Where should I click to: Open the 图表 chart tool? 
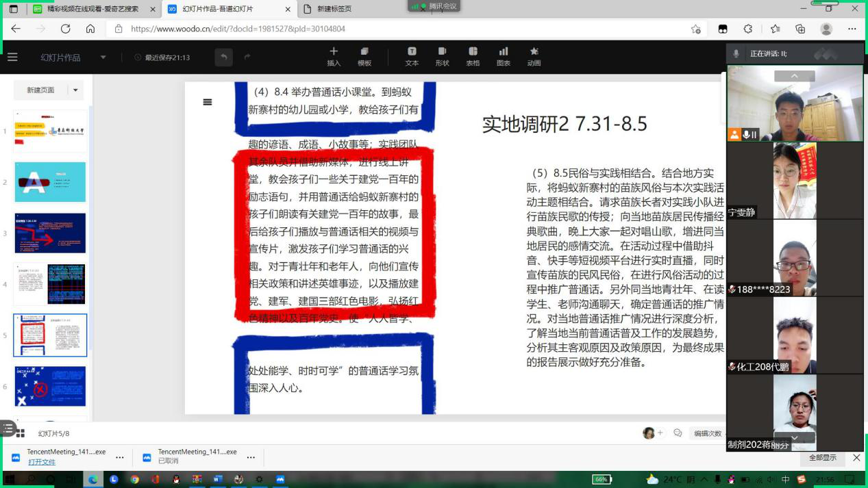tap(504, 52)
